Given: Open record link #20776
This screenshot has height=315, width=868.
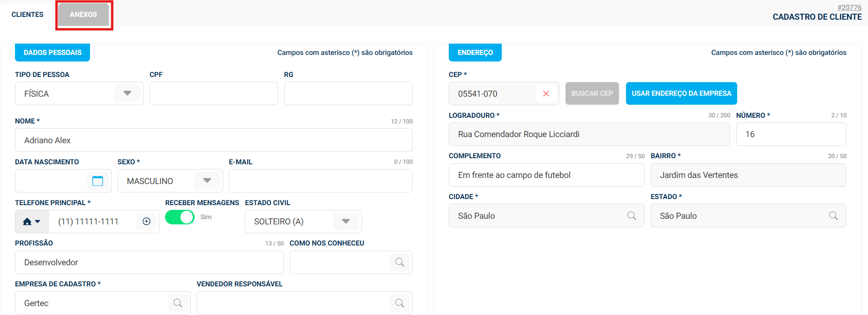Looking at the screenshot, I should pyautogui.click(x=849, y=8).
